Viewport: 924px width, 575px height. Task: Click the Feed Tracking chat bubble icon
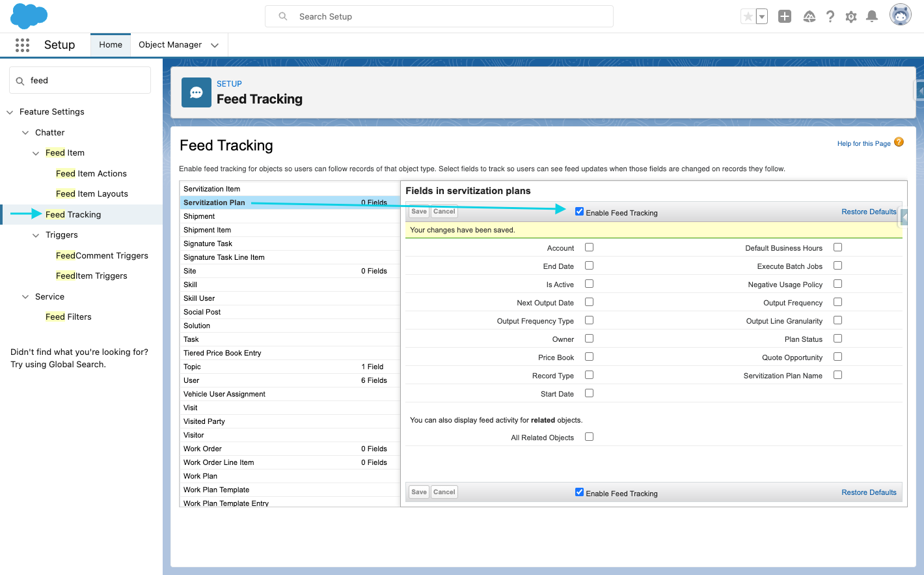click(x=197, y=92)
